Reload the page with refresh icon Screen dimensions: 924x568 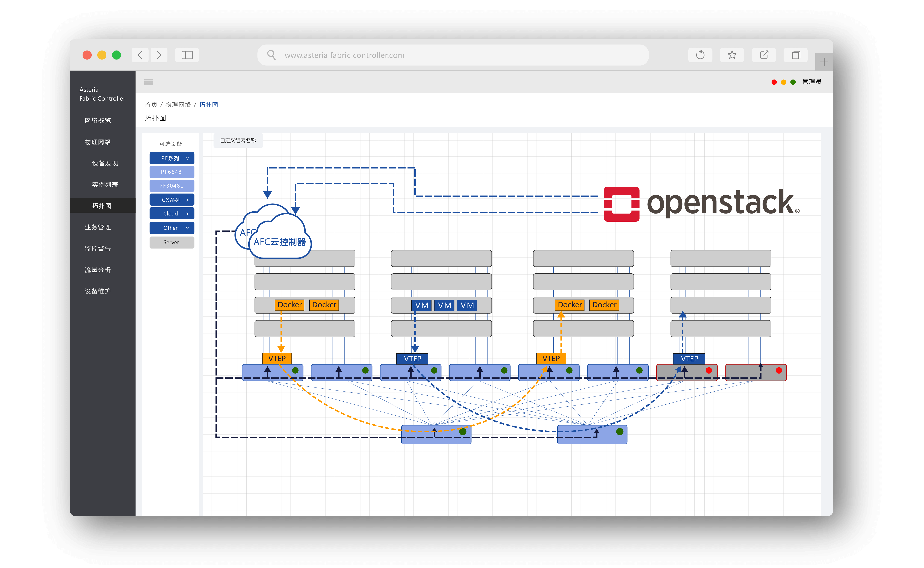pyautogui.click(x=700, y=55)
